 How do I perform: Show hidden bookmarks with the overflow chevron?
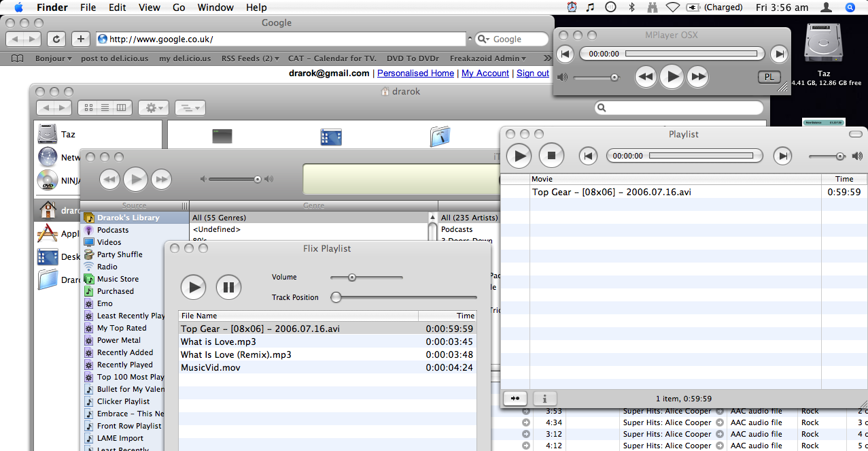point(547,59)
